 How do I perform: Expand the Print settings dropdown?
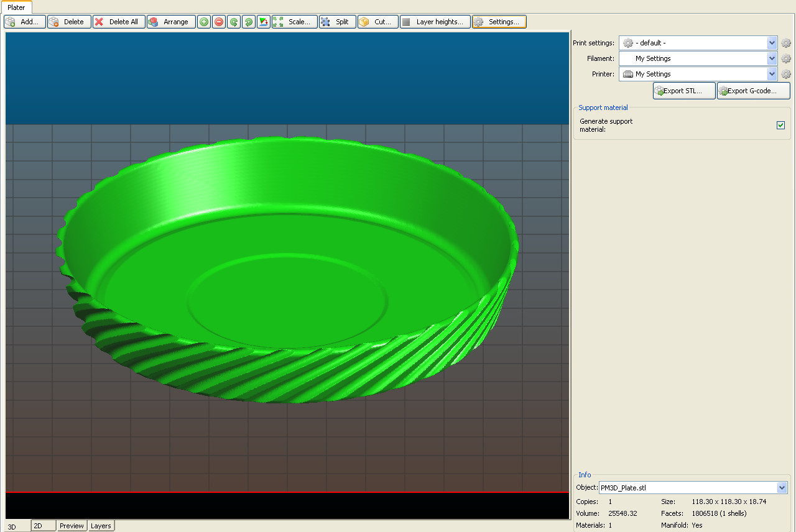coord(772,43)
